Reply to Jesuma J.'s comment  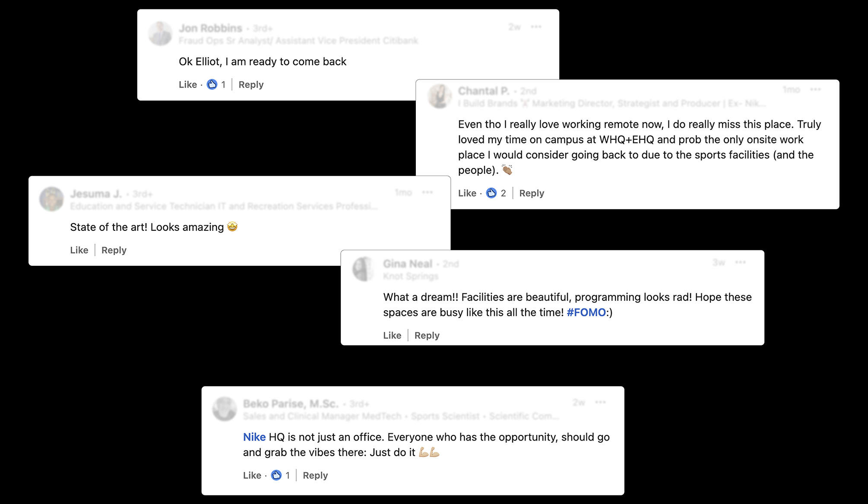coord(114,250)
